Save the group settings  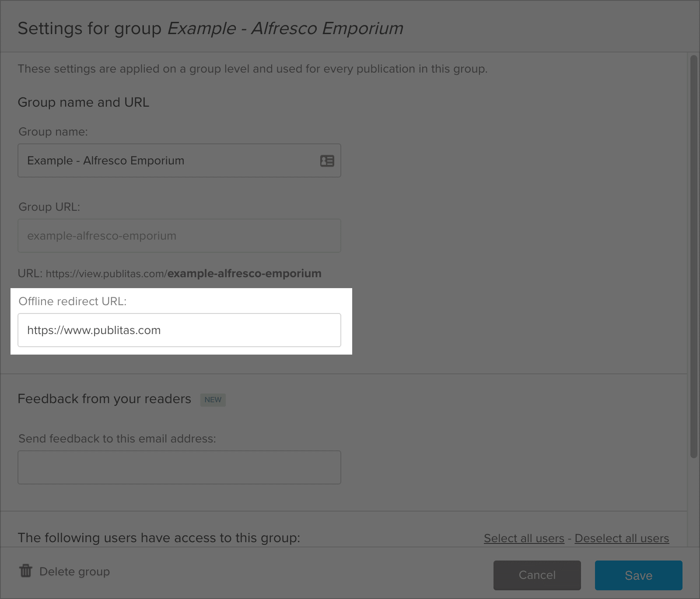tap(638, 575)
